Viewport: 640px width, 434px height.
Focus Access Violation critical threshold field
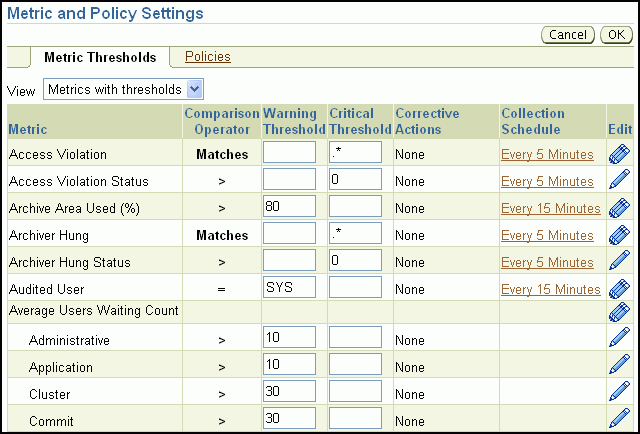coord(355,154)
